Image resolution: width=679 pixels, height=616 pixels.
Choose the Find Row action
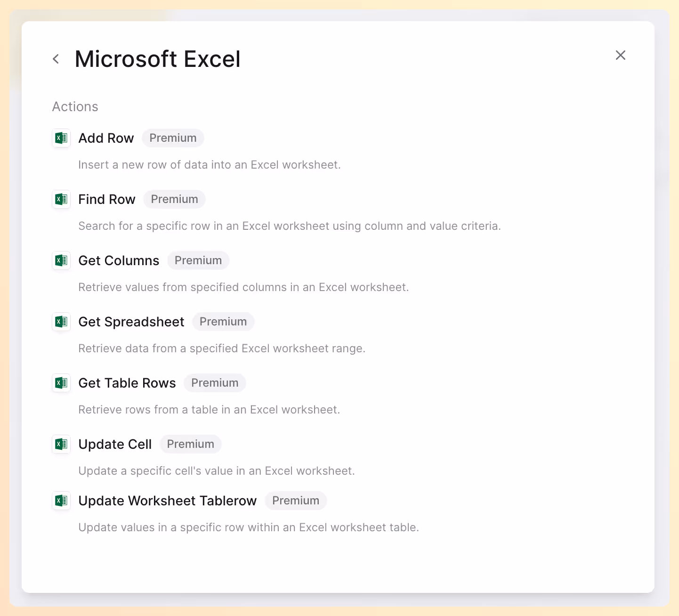pos(107,199)
